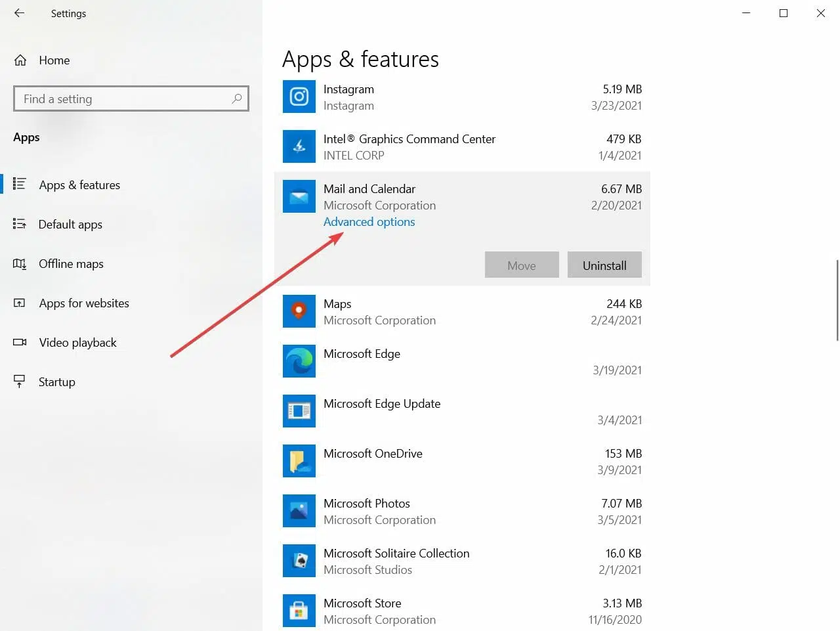Minimize the Settings window
Image resolution: width=840 pixels, height=631 pixels.
pyautogui.click(x=745, y=13)
